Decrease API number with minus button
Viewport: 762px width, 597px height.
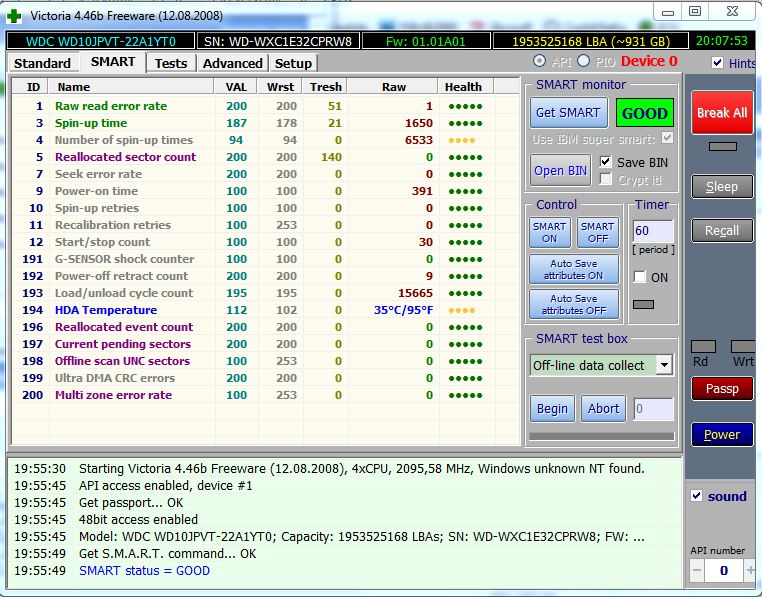tap(697, 570)
